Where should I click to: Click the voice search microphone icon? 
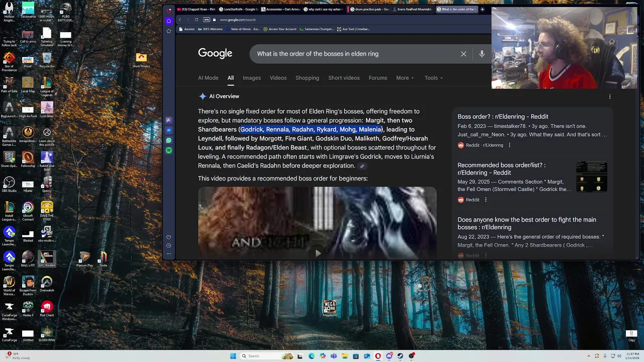pyautogui.click(x=481, y=54)
